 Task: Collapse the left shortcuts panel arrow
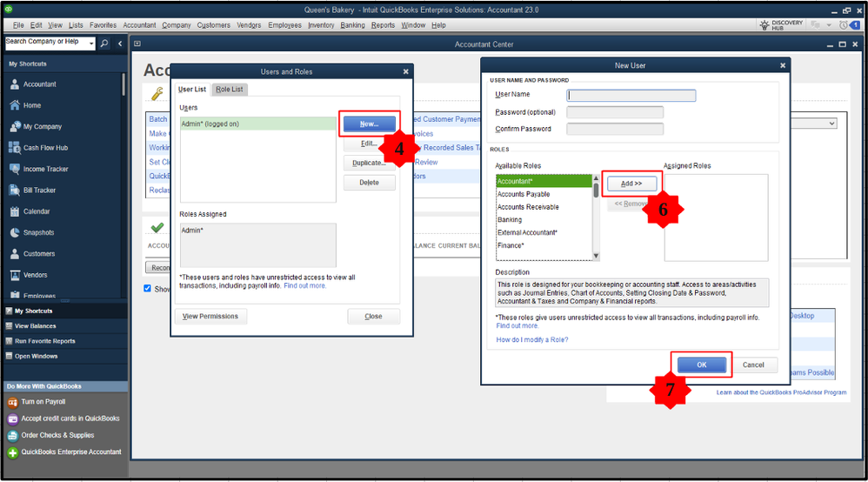pos(120,44)
